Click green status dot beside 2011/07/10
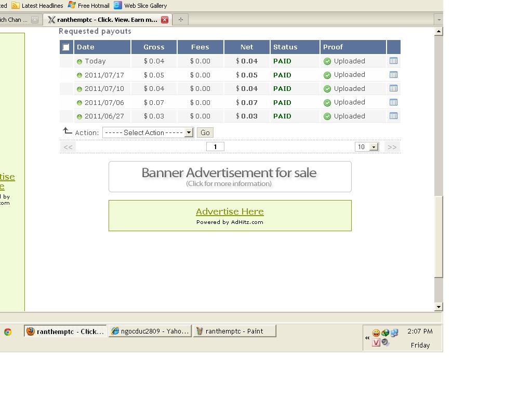The width and height of the screenshot is (532, 399). point(79,89)
